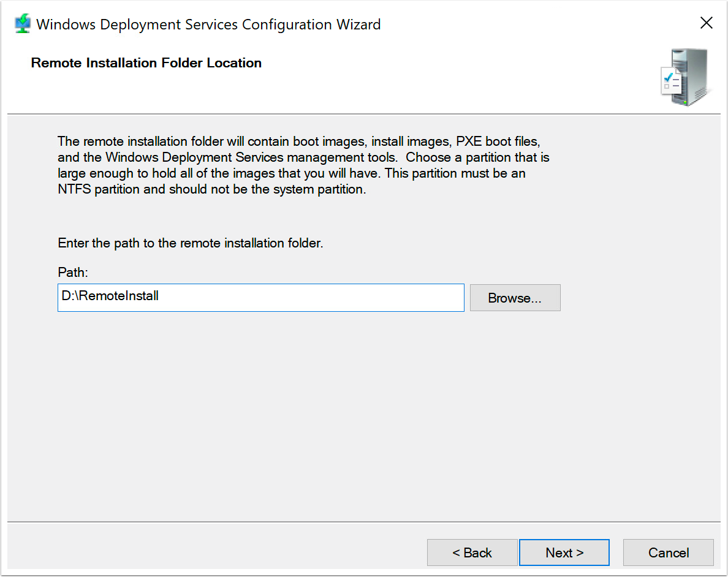The image size is (728, 577).
Task: Cancel the configuration wizard
Action: pyautogui.click(x=668, y=552)
